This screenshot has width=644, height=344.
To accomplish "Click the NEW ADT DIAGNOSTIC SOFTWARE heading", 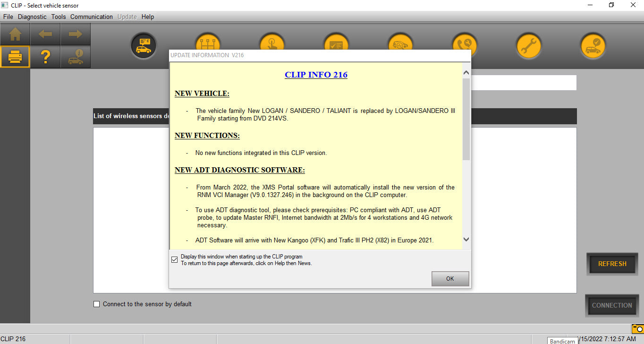I will [x=240, y=170].
